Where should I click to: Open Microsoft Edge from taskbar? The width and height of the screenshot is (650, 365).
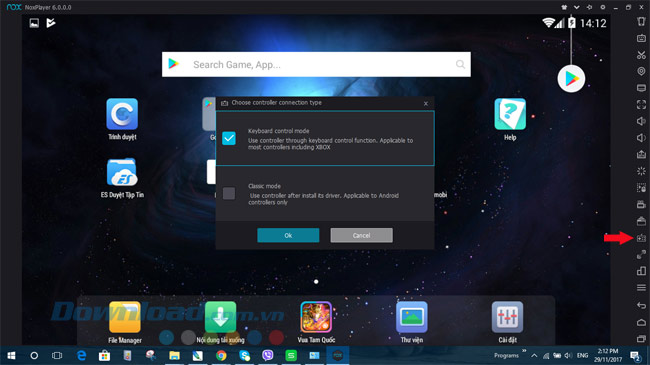[82, 355]
